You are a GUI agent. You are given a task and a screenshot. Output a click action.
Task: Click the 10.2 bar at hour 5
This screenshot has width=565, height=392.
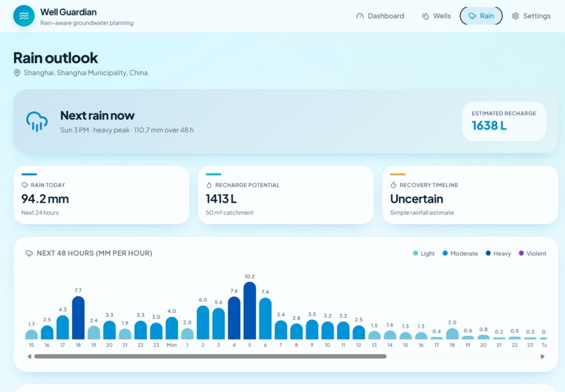tap(250, 311)
